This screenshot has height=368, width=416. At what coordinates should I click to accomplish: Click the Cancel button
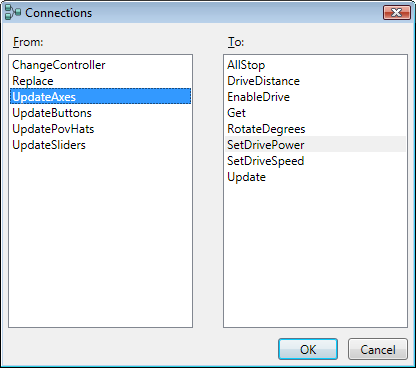(x=378, y=349)
